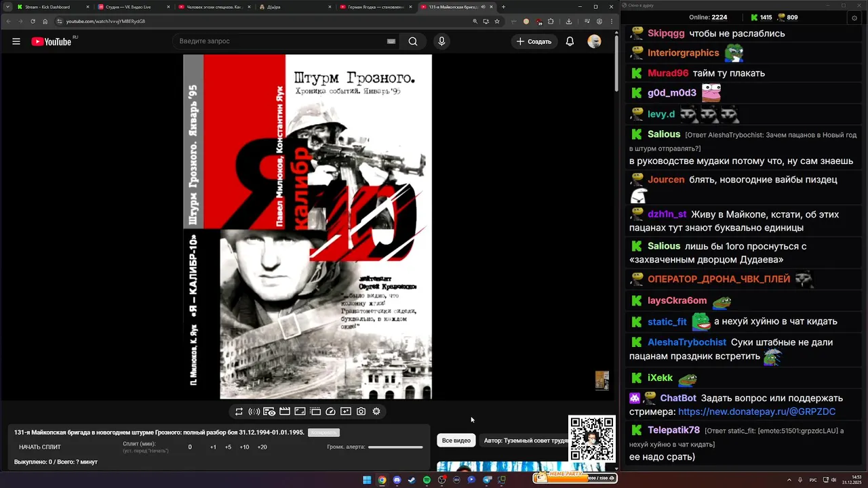The width and height of the screenshot is (868, 488).
Task: Click Online: 2224 counter in chat window
Action: [x=708, y=18]
